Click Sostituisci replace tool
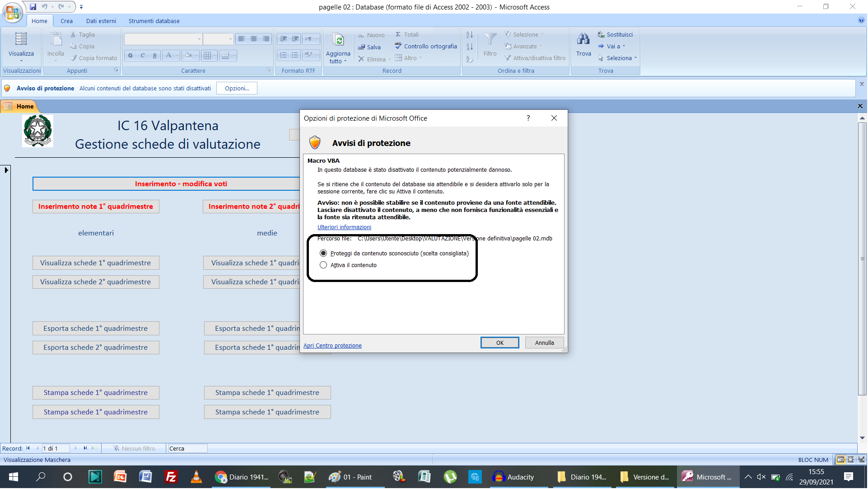The image size is (868, 489). pos(615,34)
